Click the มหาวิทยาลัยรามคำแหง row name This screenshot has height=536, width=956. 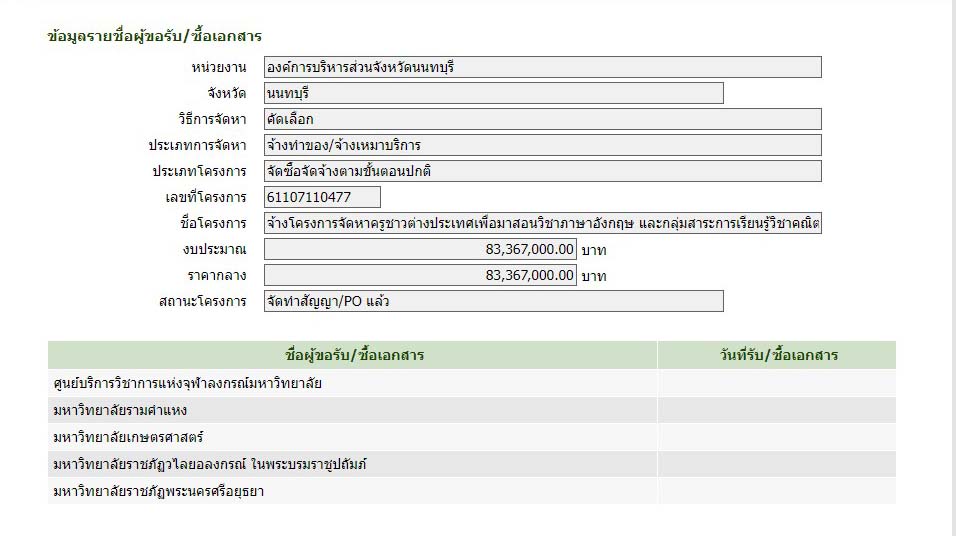[120, 410]
